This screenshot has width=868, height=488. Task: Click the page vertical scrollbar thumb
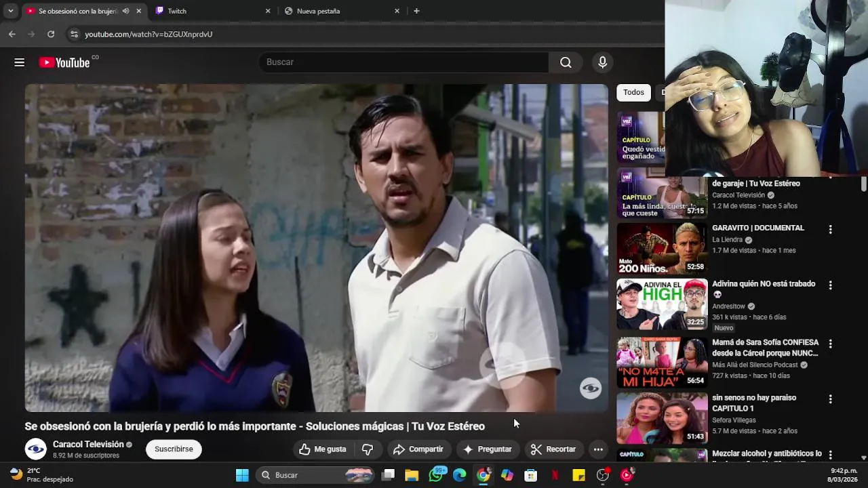click(864, 184)
